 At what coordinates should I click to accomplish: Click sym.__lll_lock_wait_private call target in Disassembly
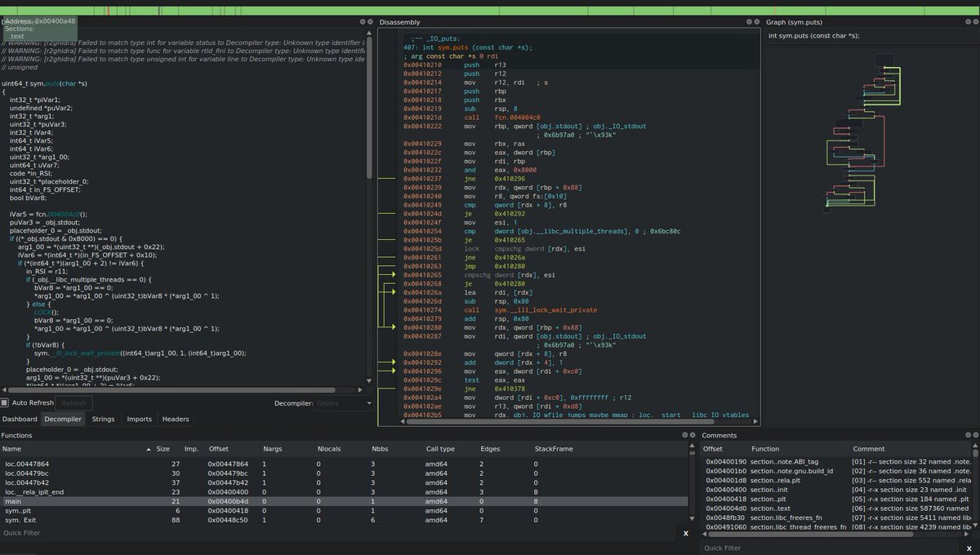click(546, 311)
